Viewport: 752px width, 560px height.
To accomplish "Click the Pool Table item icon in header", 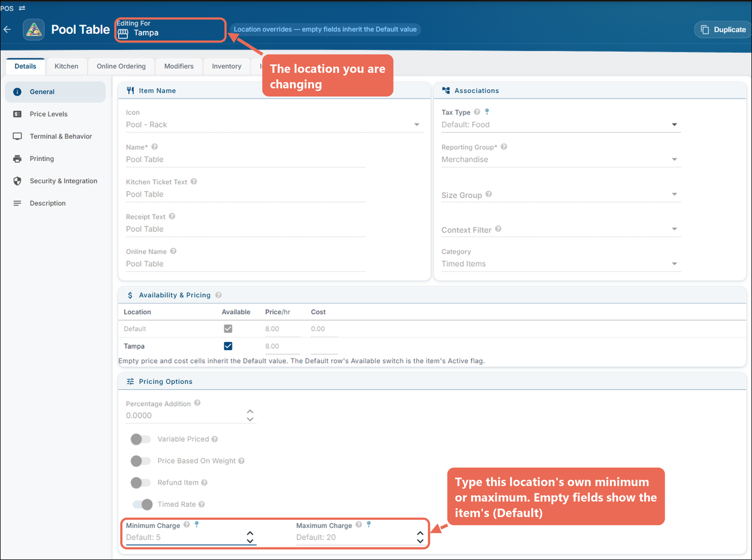I will point(34,29).
